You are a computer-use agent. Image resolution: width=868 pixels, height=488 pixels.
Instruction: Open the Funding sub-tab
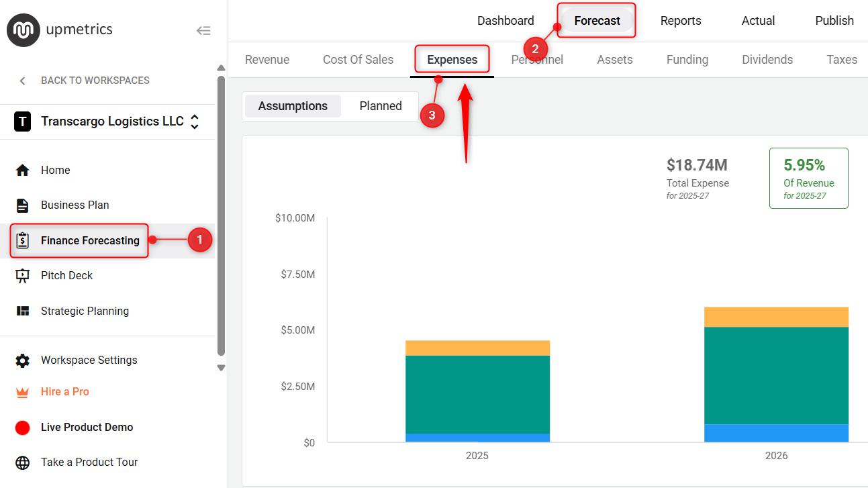pyautogui.click(x=687, y=60)
